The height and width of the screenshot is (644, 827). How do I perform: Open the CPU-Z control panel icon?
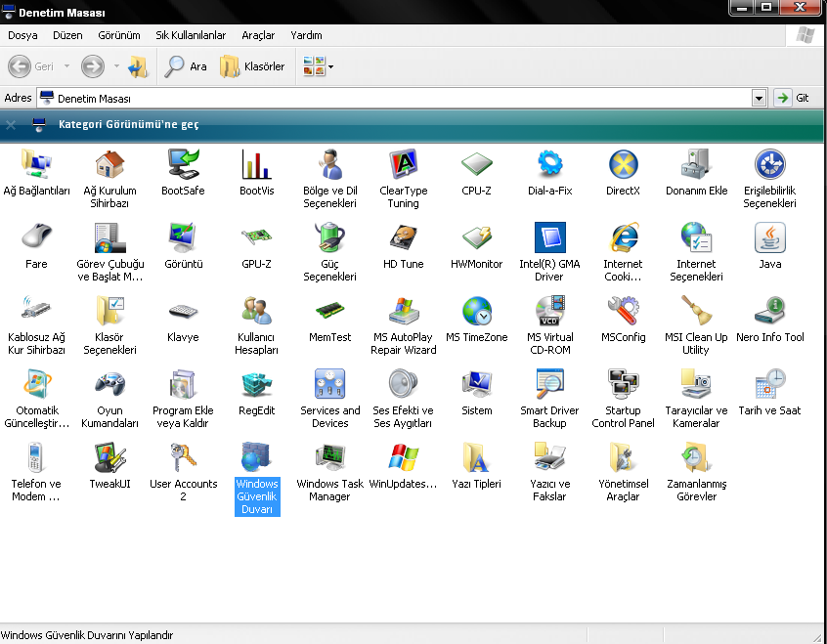point(476,164)
